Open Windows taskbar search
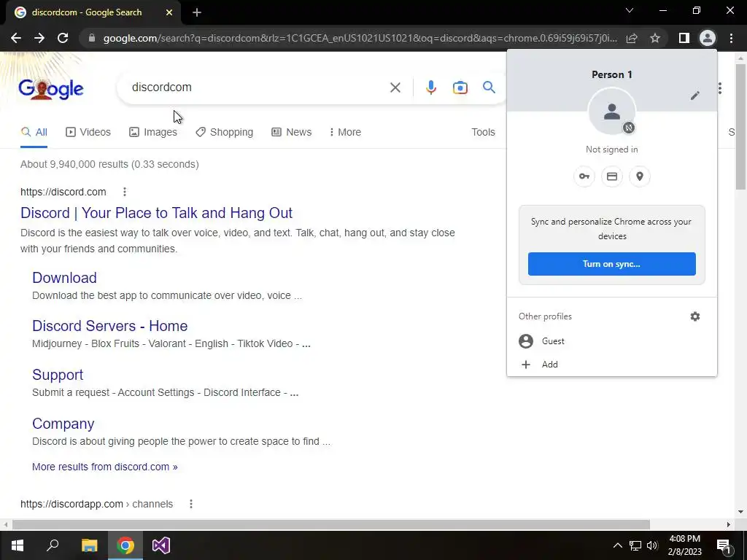This screenshot has height=560, width=747. point(53,545)
